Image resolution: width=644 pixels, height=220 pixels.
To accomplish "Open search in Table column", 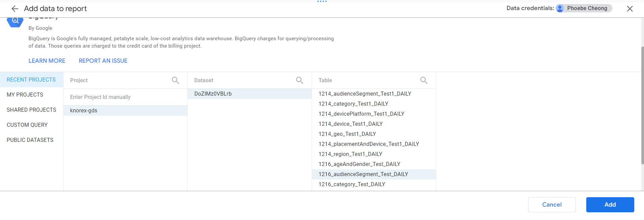I will coord(424,80).
